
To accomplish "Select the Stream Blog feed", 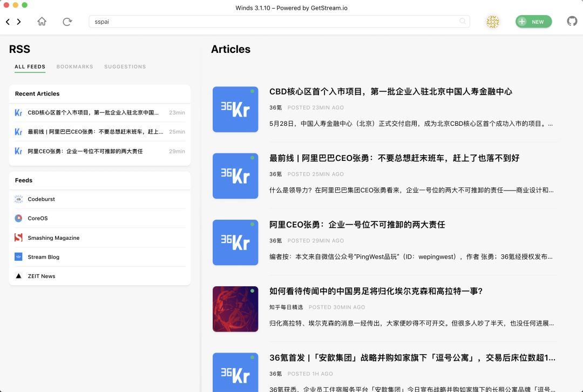I will (x=100, y=256).
